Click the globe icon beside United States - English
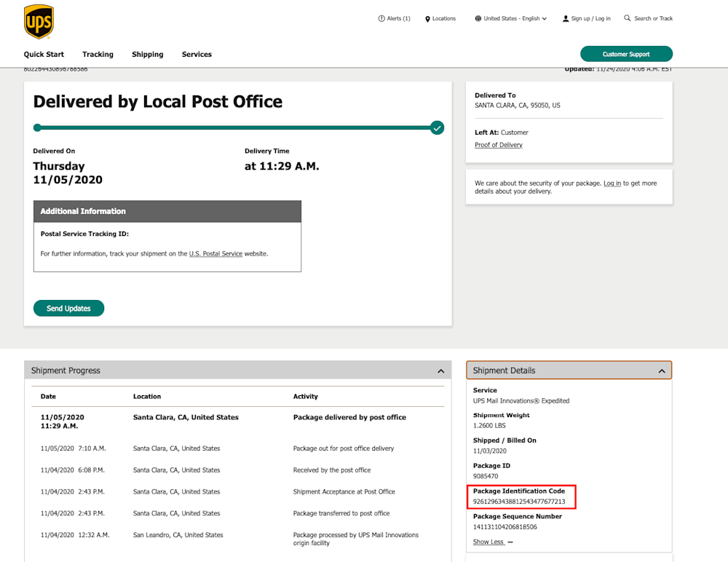The image size is (728, 562). pyautogui.click(x=478, y=19)
